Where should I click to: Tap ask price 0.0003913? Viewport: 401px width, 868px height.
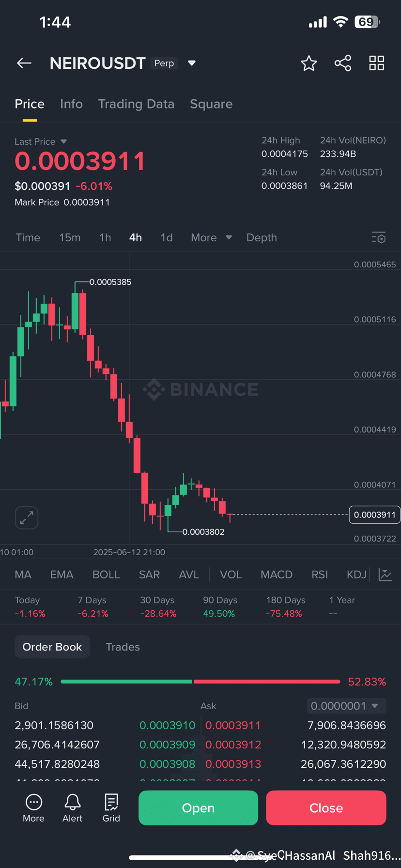233,764
